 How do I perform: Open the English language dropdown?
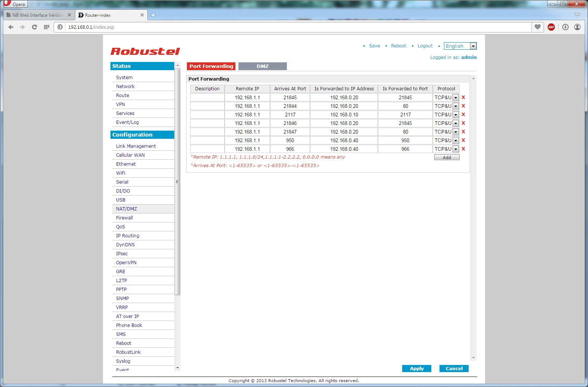(460, 46)
